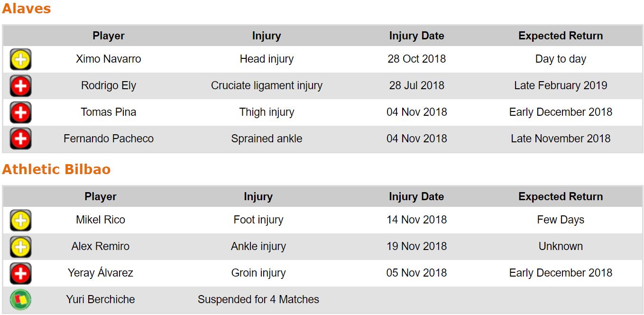Click the Athletic Bilbao Expected Return header

coord(561,196)
